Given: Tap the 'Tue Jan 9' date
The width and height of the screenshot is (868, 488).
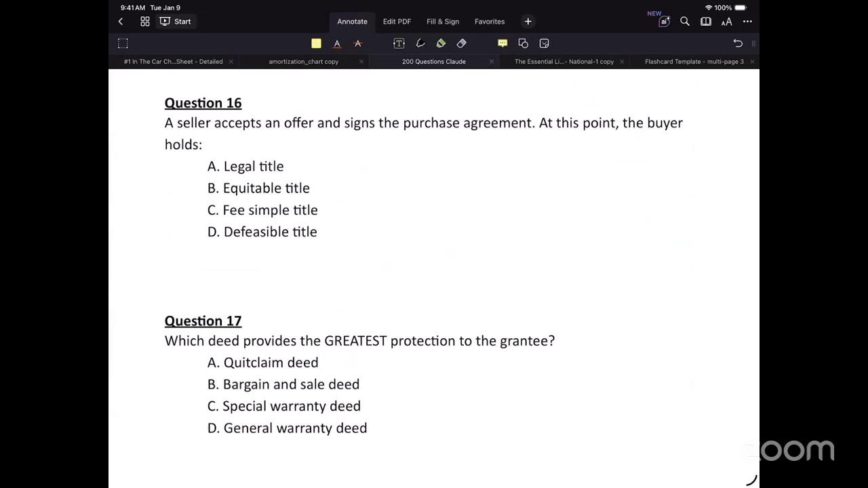Looking at the screenshot, I should click(165, 8).
